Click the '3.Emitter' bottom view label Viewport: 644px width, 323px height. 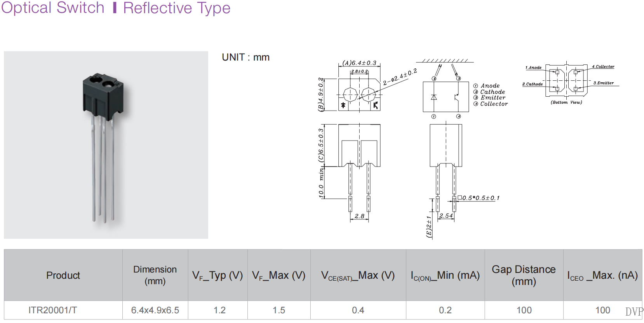tap(604, 83)
